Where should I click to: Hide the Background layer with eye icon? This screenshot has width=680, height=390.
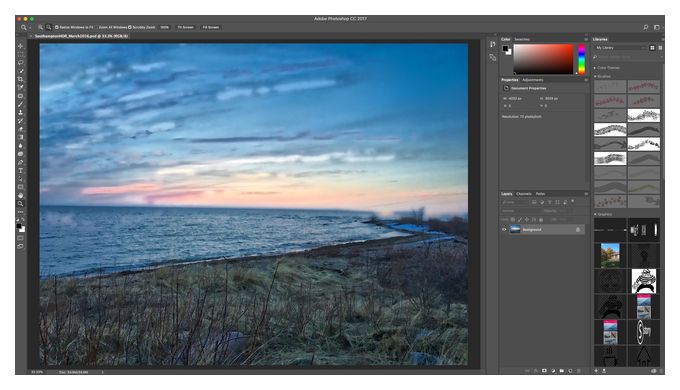point(504,229)
